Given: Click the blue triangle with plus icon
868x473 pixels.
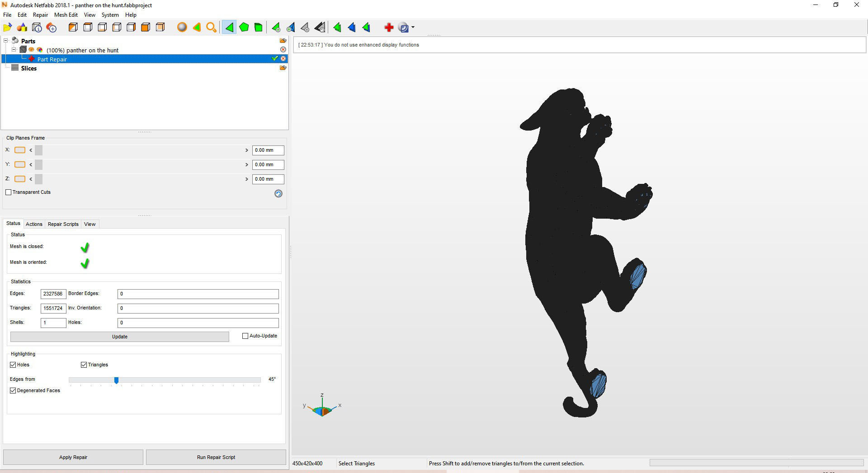Looking at the screenshot, I should (291, 28).
